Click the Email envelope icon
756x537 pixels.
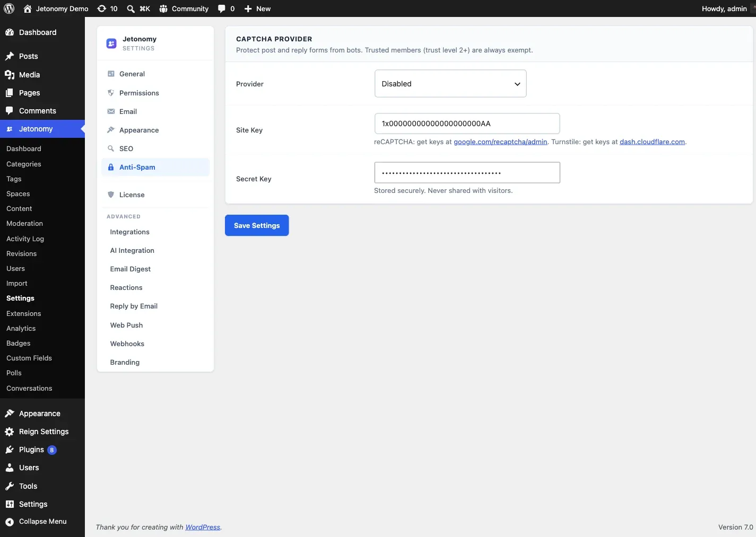[111, 111]
